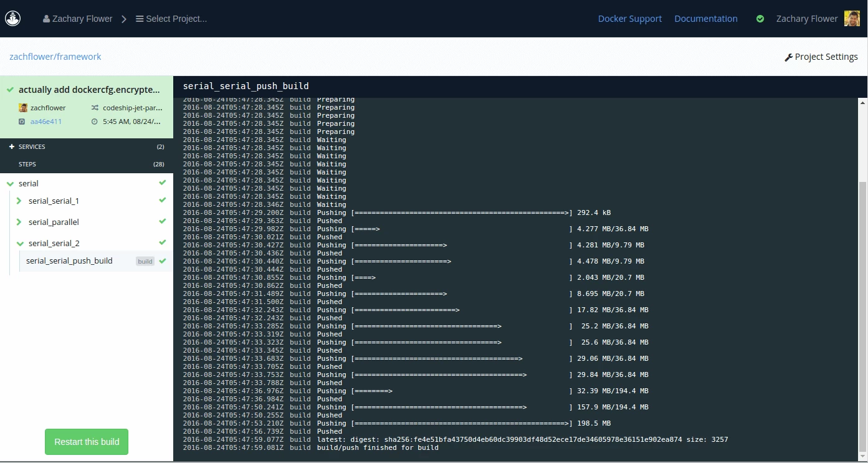868x463 pixels.
Task: Click the clock icon by build time
Action: click(x=95, y=122)
